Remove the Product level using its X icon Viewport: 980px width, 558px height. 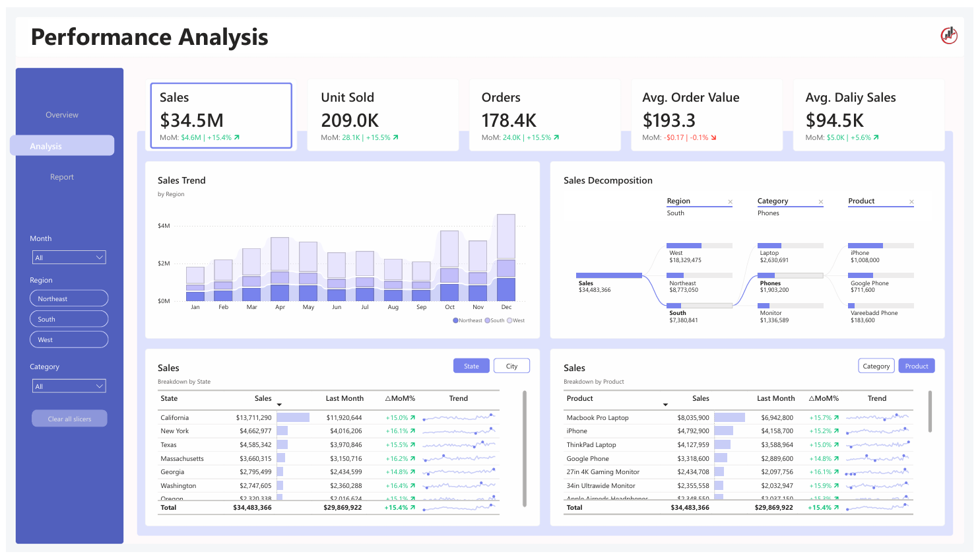(911, 201)
